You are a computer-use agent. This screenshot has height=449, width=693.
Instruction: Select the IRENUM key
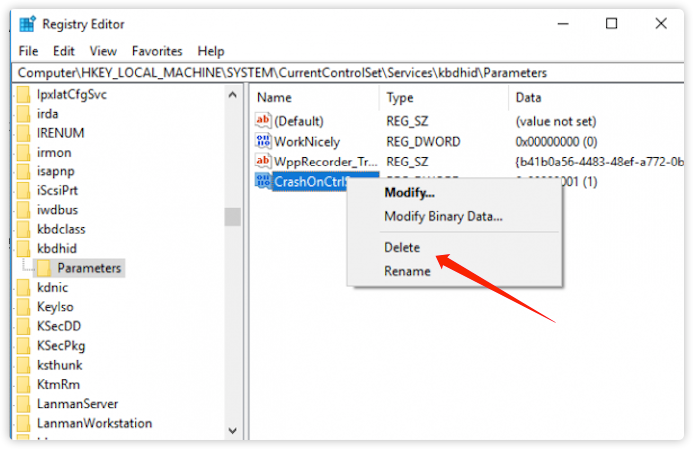click(x=61, y=133)
